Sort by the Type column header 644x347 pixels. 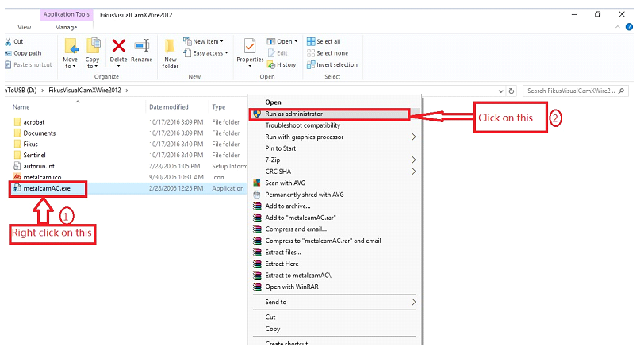tap(219, 107)
